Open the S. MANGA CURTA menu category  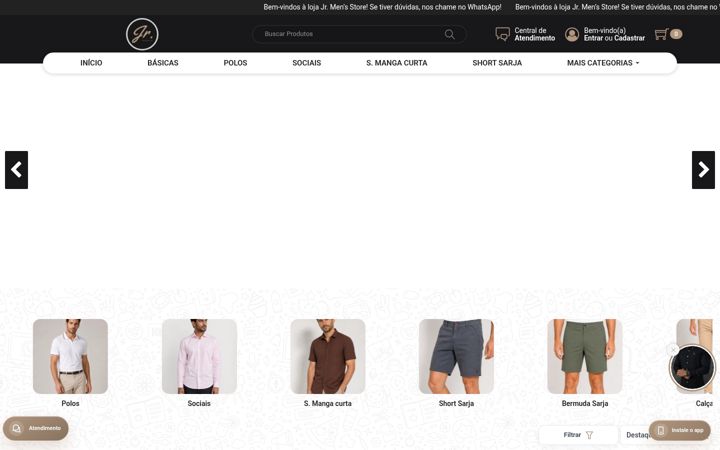[x=397, y=63]
